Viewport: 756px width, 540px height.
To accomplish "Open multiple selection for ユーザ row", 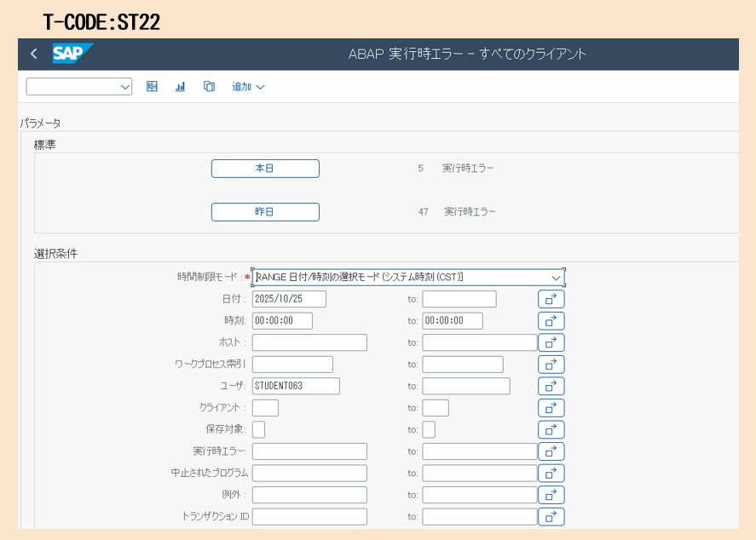I will [x=551, y=386].
